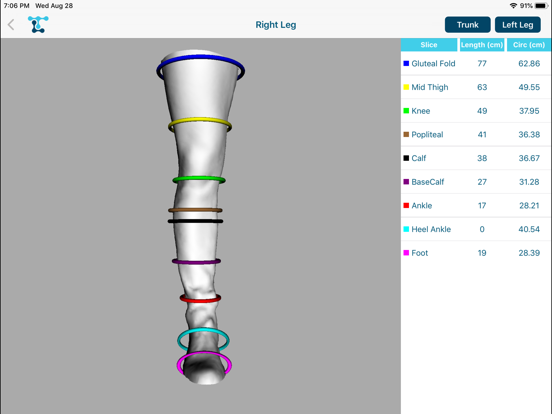Click BaseCalf length value 27
The height and width of the screenshot is (414, 552).
tap(482, 182)
